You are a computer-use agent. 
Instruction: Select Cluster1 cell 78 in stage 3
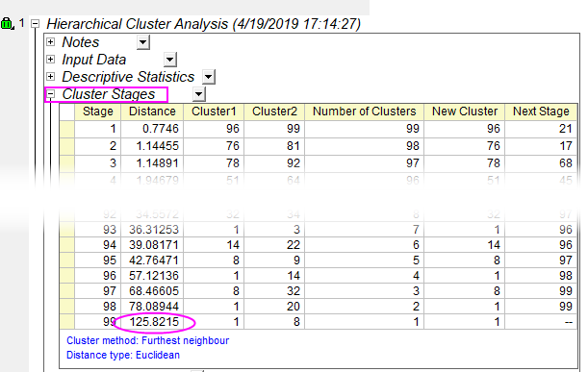pyautogui.click(x=214, y=163)
